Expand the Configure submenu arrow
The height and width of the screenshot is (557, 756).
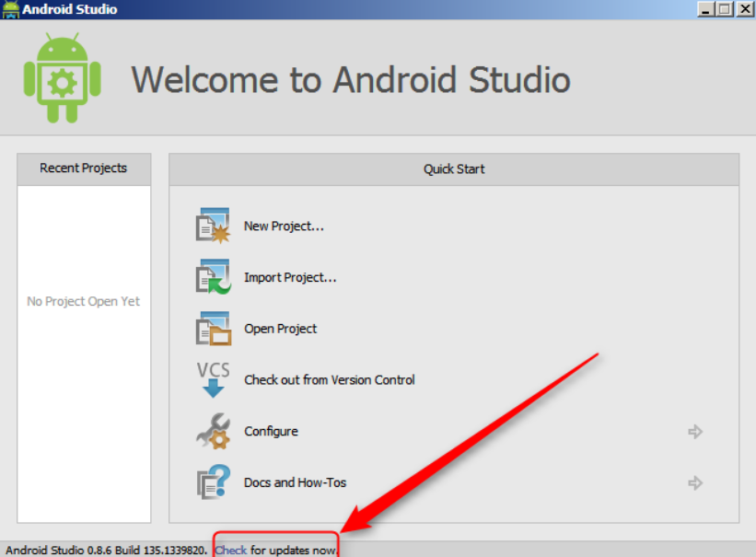click(x=695, y=432)
